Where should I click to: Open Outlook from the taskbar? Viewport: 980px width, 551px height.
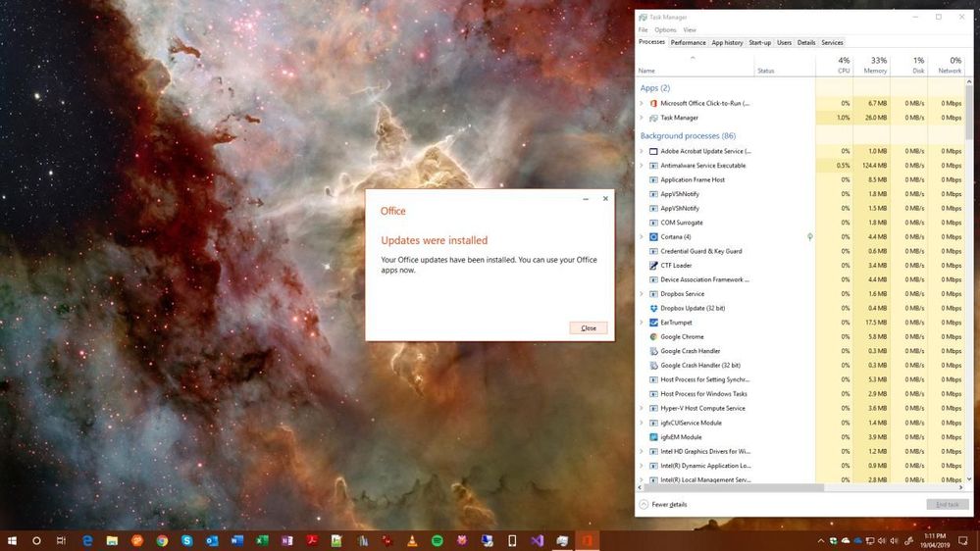click(x=212, y=540)
